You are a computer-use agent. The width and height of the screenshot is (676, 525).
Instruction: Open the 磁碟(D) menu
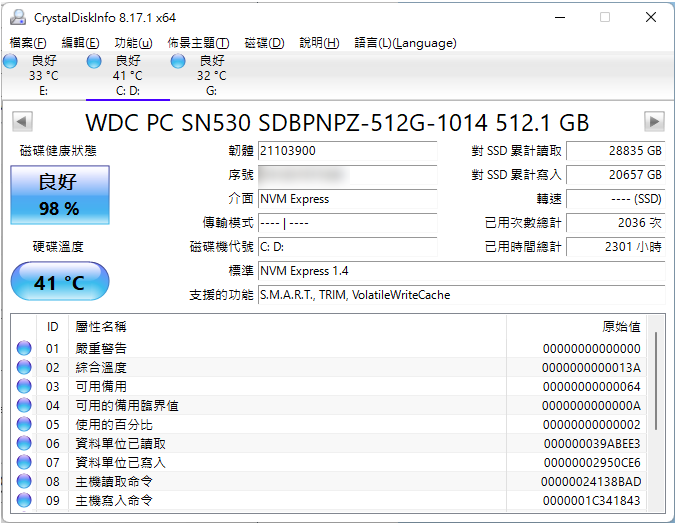click(x=264, y=43)
